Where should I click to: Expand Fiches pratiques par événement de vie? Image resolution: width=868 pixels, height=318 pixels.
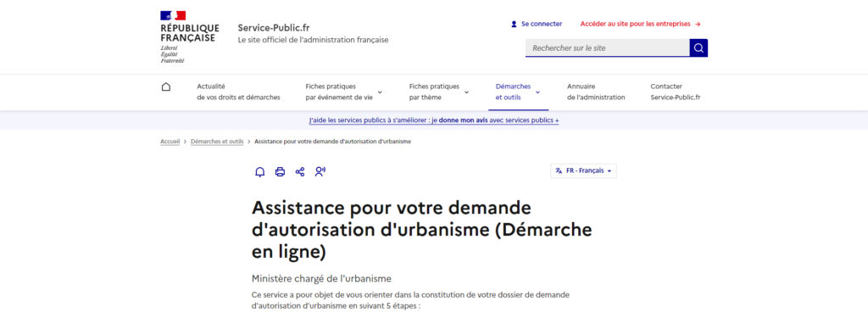344,92
